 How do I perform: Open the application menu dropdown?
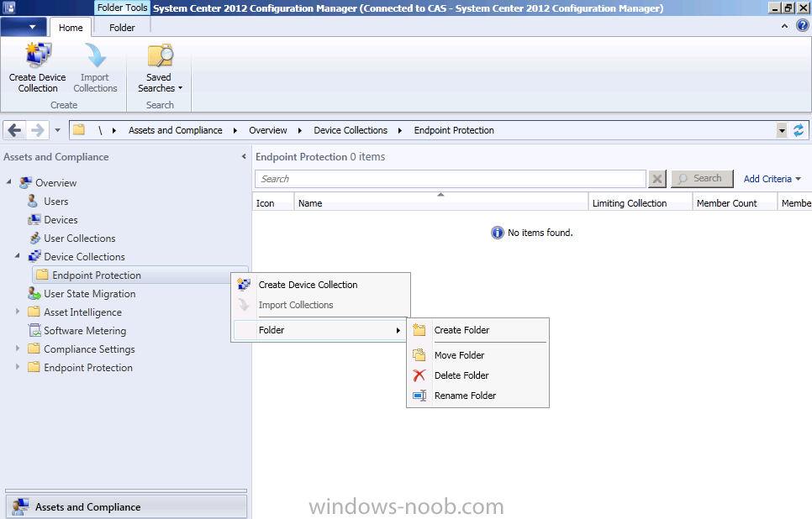point(24,27)
